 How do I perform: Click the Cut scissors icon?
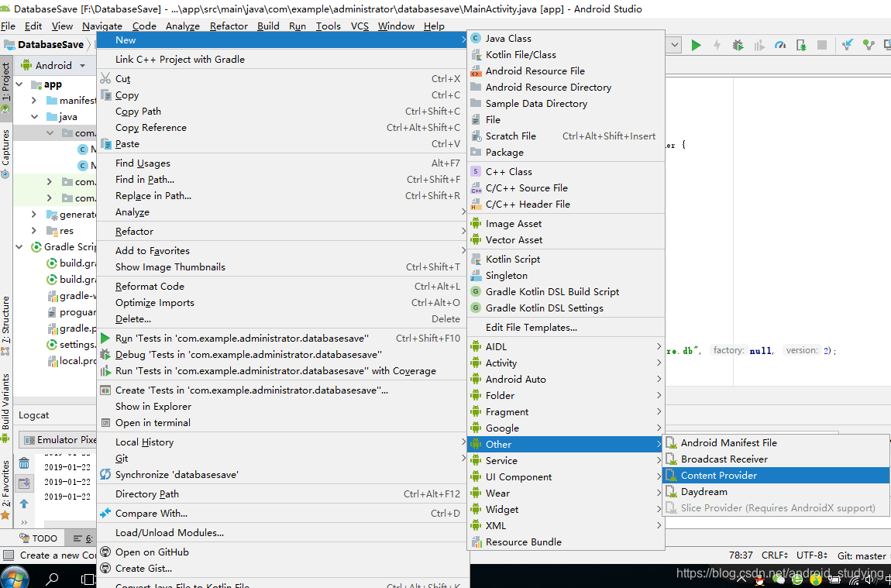[105, 78]
